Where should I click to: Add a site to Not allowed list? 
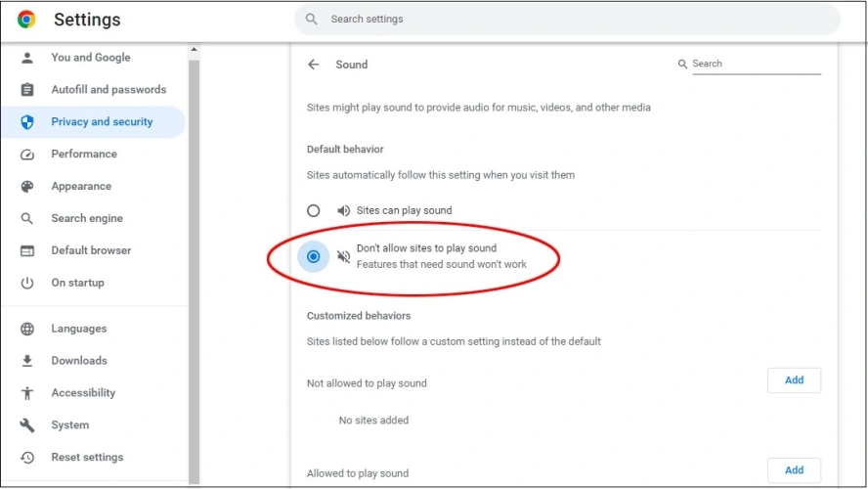[x=794, y=380]
